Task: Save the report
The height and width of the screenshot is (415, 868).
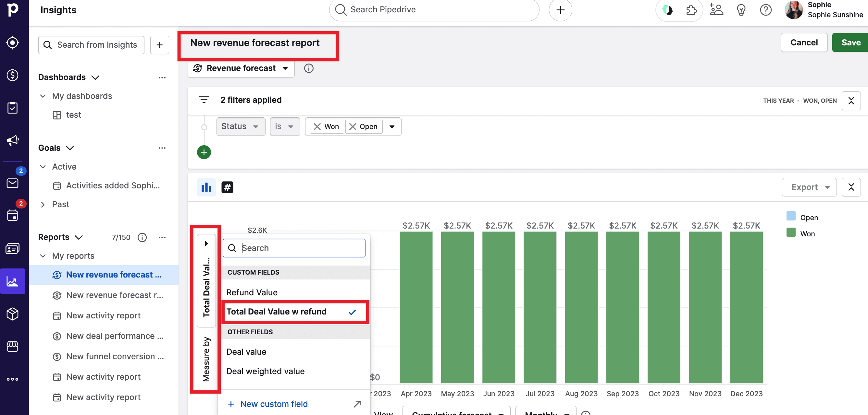Action: 850,42
